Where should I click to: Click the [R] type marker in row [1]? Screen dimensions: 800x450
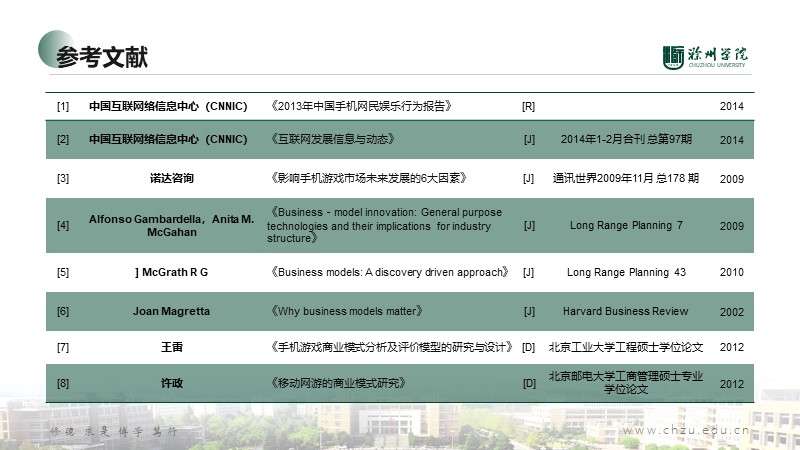coord(529,106)
